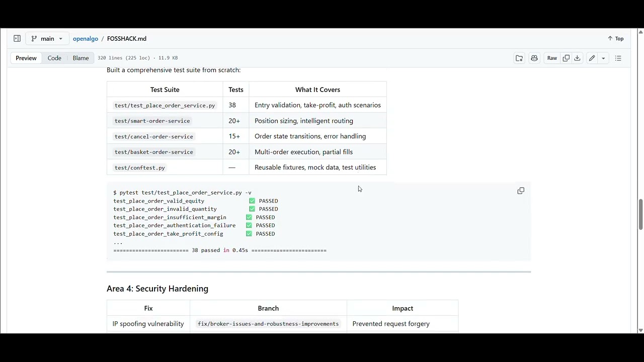
Task: Download the raw file icon
Action: coord(578,58)
